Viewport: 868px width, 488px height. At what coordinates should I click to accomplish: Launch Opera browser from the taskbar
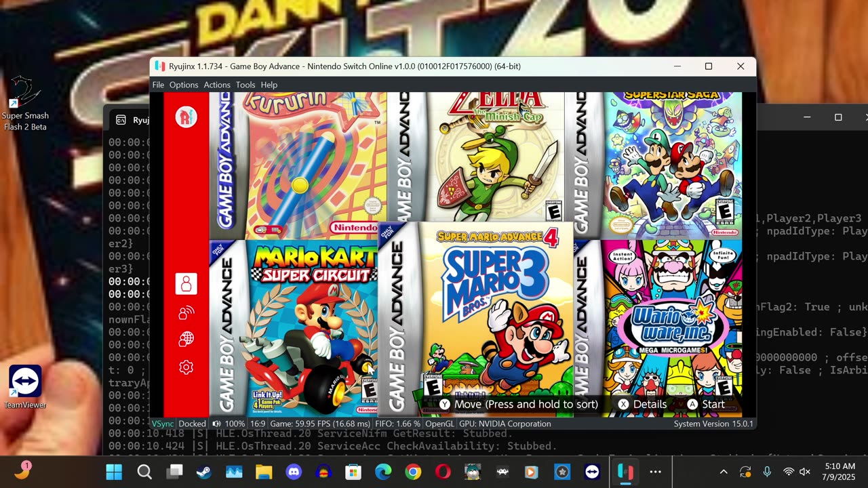443,472
